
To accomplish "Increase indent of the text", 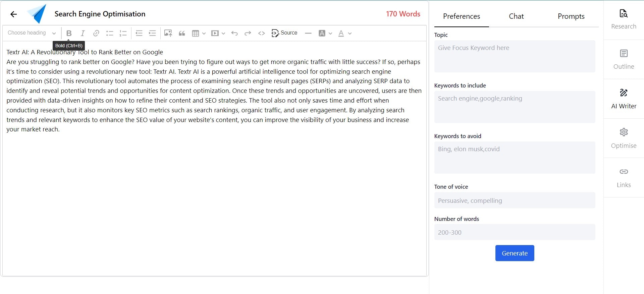I will 152,33.
